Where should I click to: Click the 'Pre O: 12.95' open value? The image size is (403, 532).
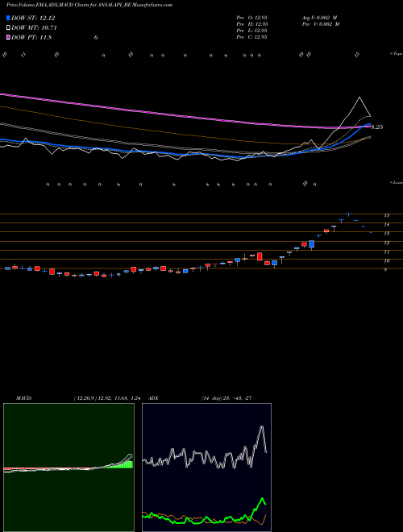[252, 18]
